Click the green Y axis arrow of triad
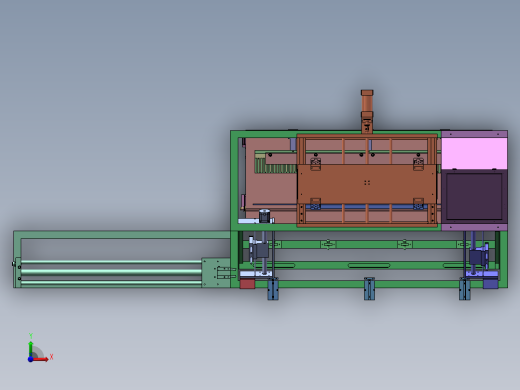 pos(31,348)
